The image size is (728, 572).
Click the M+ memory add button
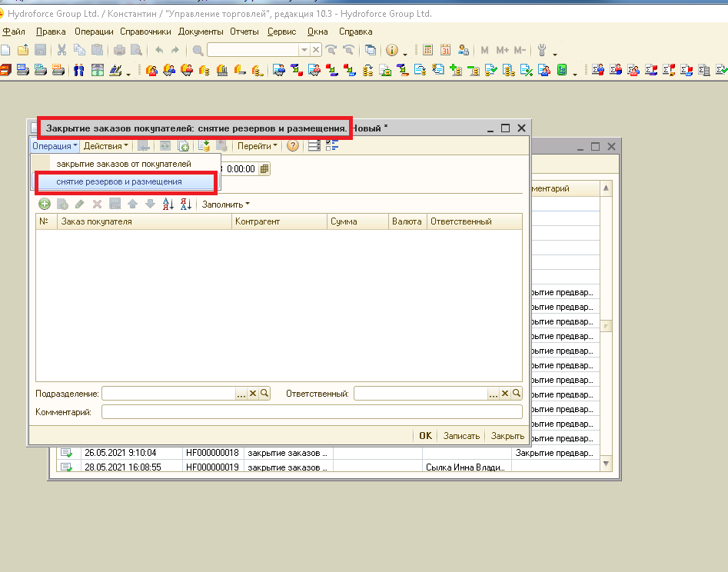(502, 50)
